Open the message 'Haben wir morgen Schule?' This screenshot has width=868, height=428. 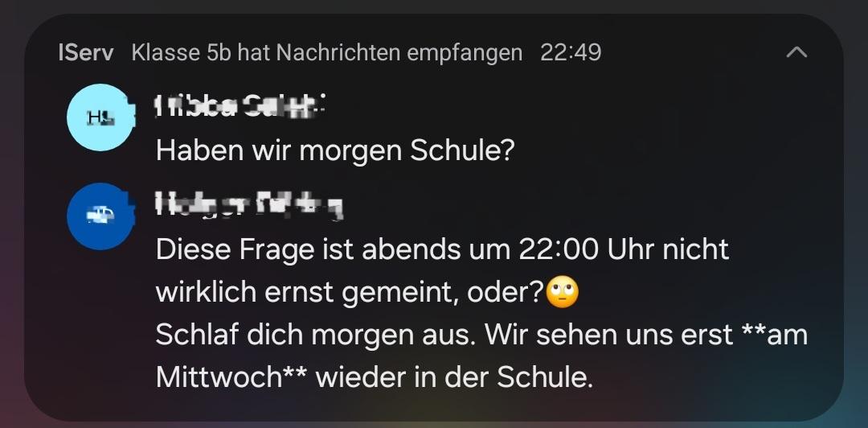335,150
